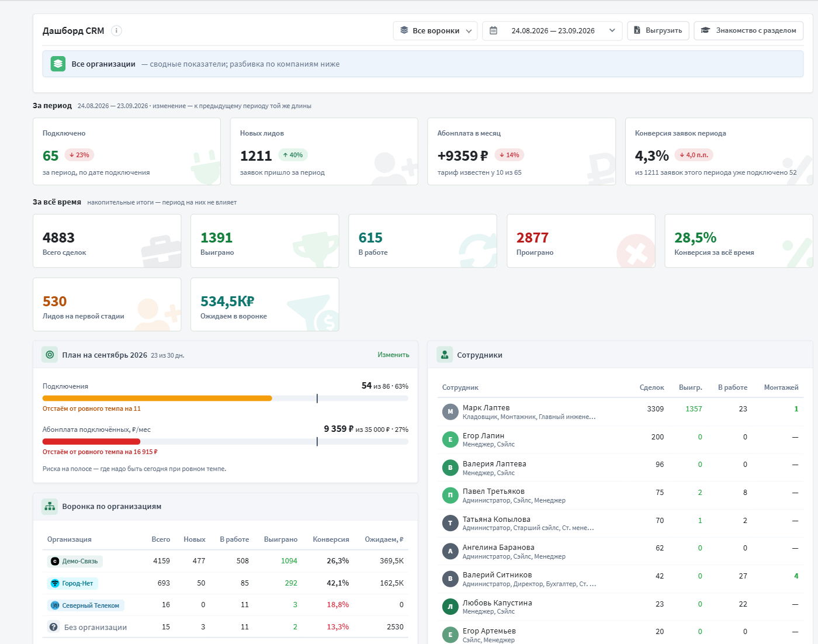Image resolution: width=818 pixels, height=644 pixels.
Task: Click Татьяна Копылова's avatar
Action: tap(450, 523)
